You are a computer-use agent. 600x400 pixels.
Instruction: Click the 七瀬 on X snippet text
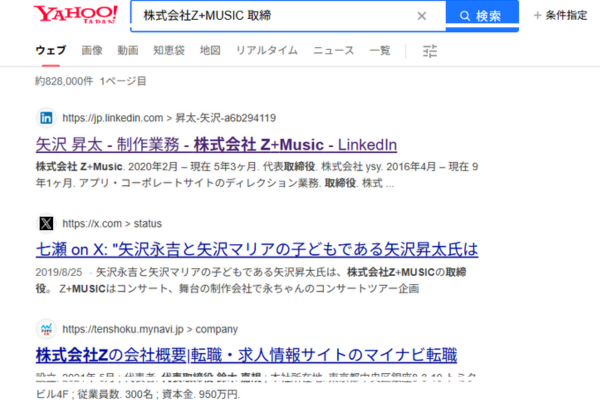tap(251, 280)
